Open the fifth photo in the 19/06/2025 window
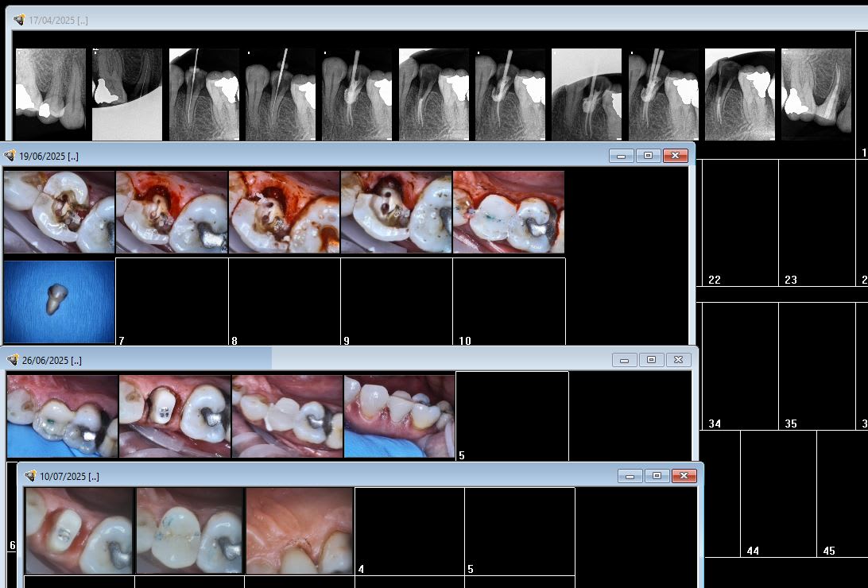 tap(509, 212)
